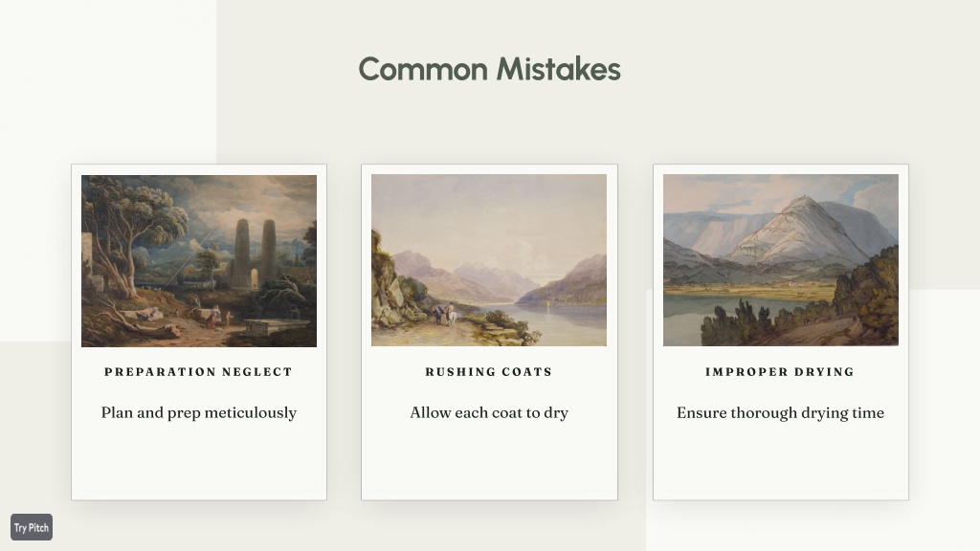Viewport: 980px width, 551px height.
Task: Click blank card space under "Allow each coat to dry"
Action: click(x=489, y=462)
